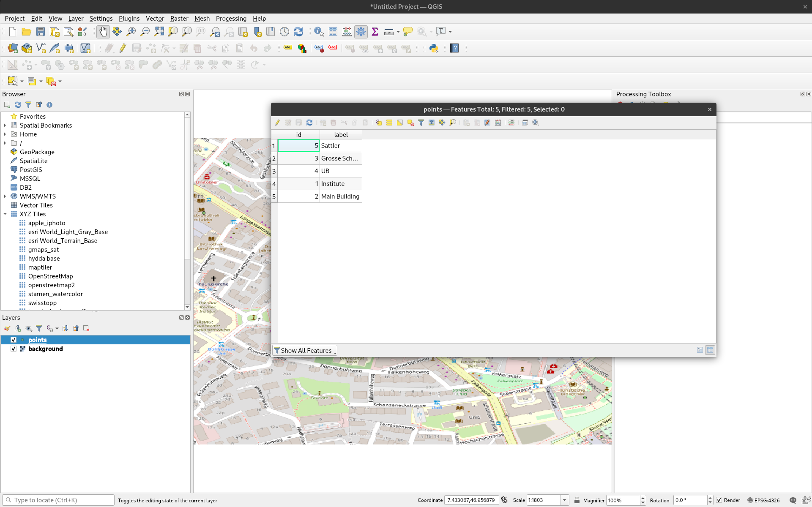Open Layer Styling panel brush icon
The width and height of the screenshot is (812, 507).
pos(7,328)
